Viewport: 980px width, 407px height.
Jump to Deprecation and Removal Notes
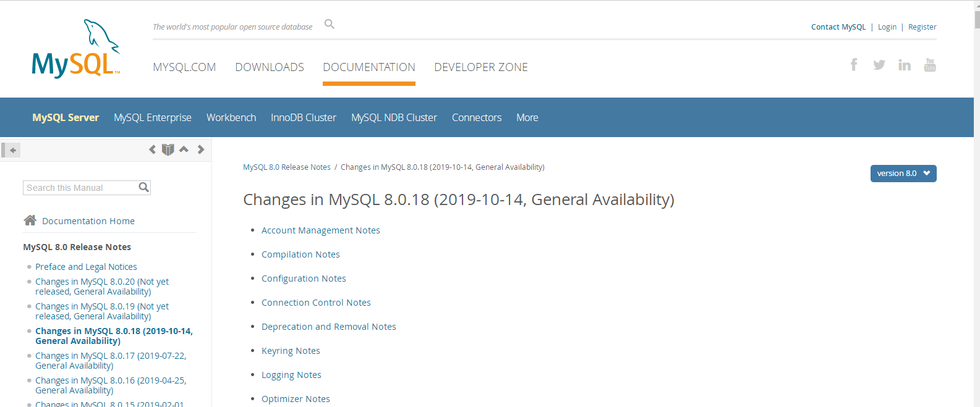coord(329,327)
